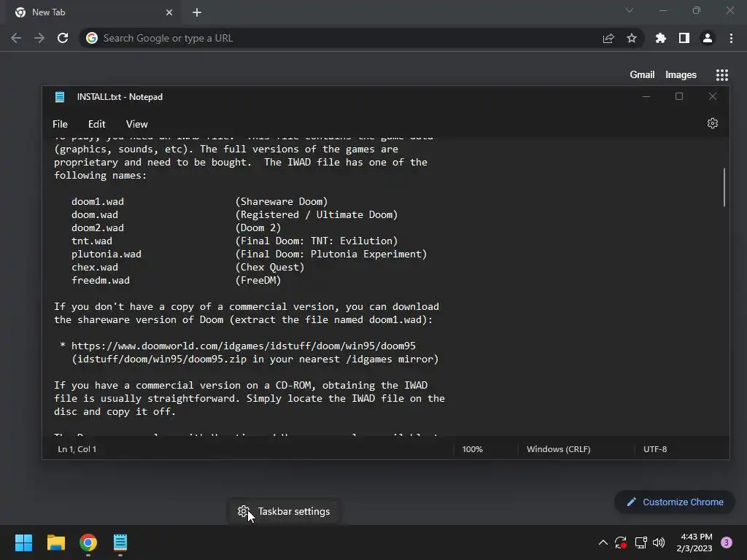Select the New Tab tab
747x560 pixels.
tap(93, 12)
